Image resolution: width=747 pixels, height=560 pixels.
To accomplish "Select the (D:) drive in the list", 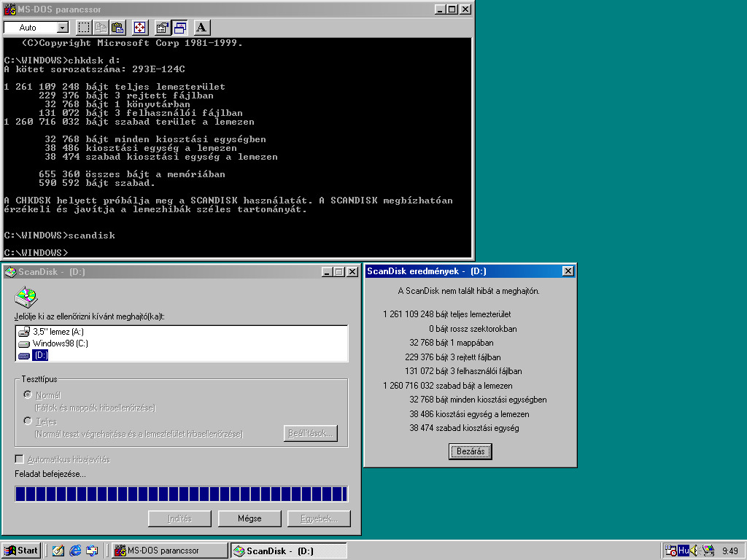I will 34,355.
